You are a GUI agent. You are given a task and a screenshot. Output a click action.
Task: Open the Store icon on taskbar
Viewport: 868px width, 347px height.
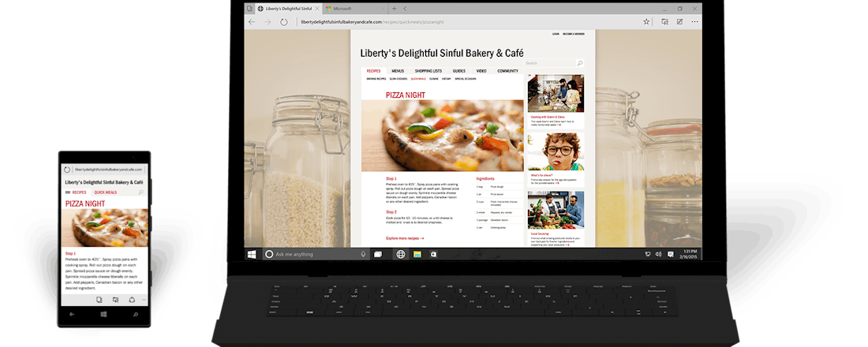434,254
